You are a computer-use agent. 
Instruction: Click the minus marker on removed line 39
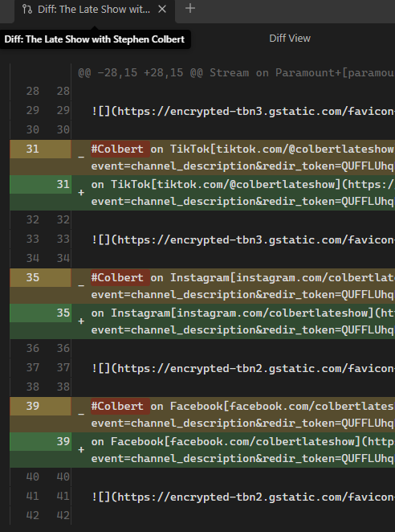click(x=81, y=414)
